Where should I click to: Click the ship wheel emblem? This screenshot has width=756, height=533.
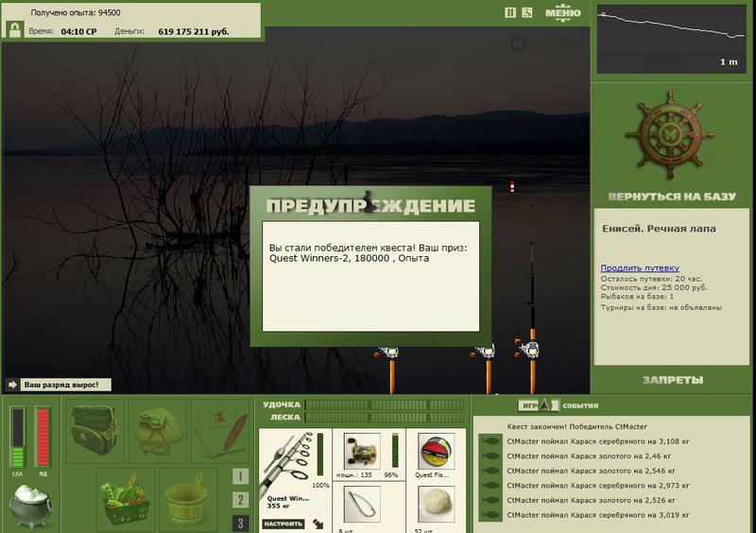pos(670,136)
